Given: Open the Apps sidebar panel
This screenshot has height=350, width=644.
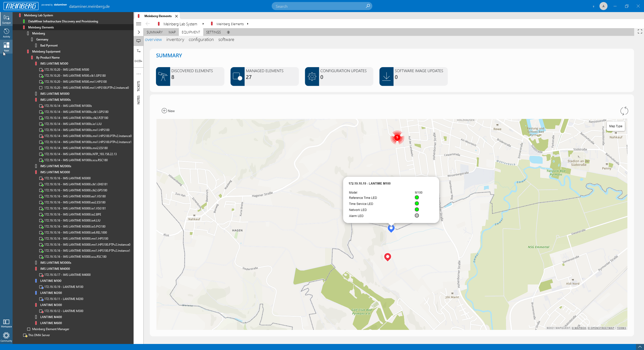Looking at the screenshot, I should coord(6,47).
